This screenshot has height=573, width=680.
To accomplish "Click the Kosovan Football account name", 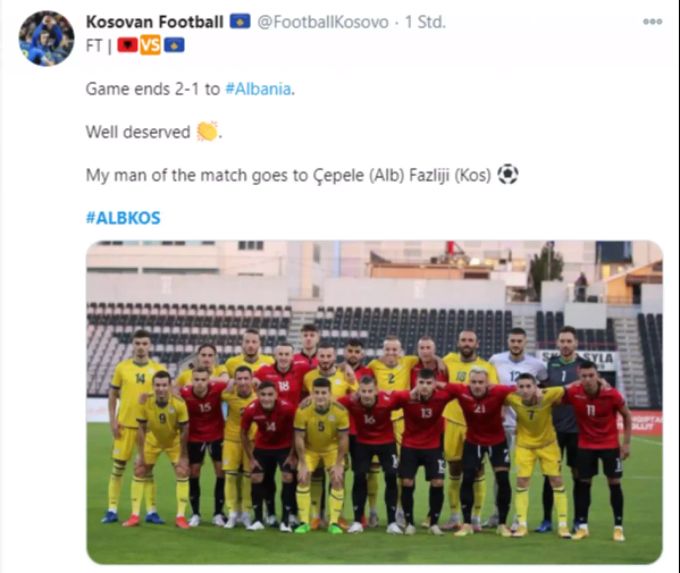I will (155, 22).
